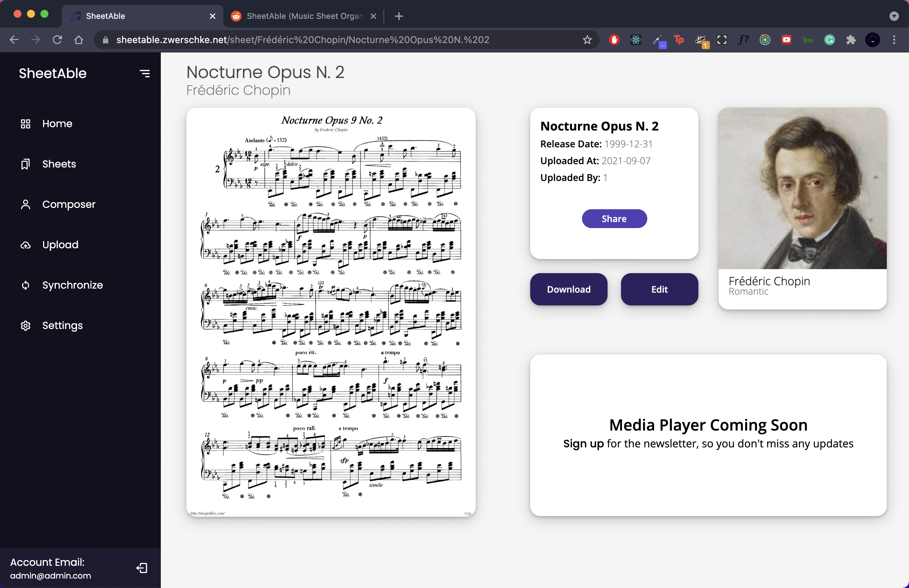Open the Home page from the sidebar
Screen dimensions: 909x588
[57, 124]
